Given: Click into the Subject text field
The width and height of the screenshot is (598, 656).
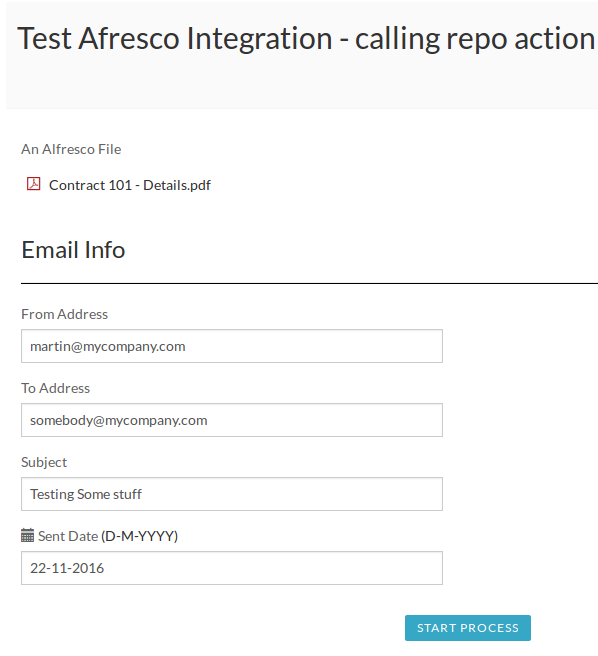Looking at the screenshot, I should click(232, 494).
